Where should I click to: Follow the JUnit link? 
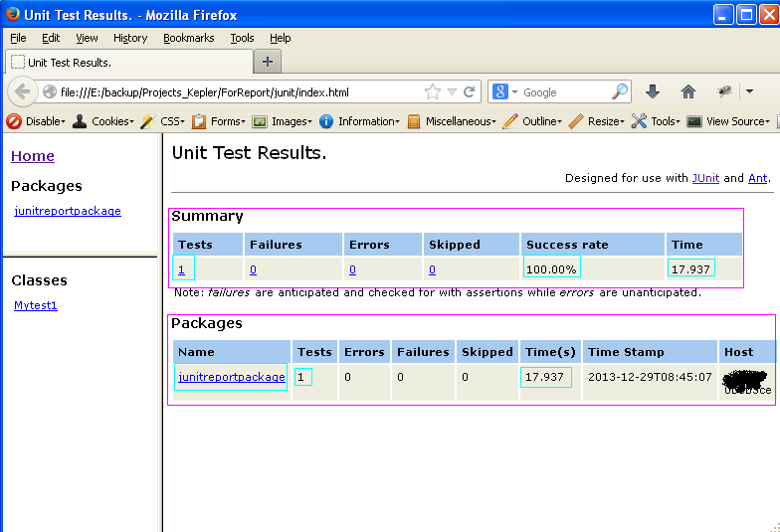point(705,178)
